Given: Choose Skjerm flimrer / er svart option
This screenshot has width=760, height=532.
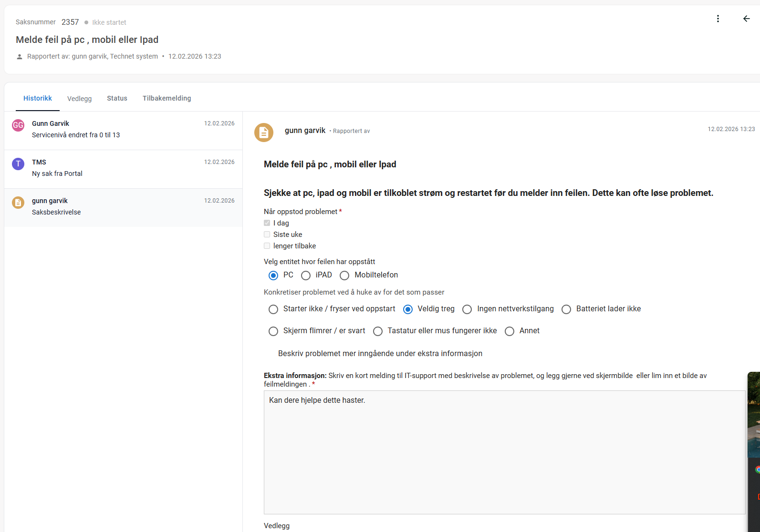Looking at the screenshot, I should pyautogui.click(x=273, y=331).
